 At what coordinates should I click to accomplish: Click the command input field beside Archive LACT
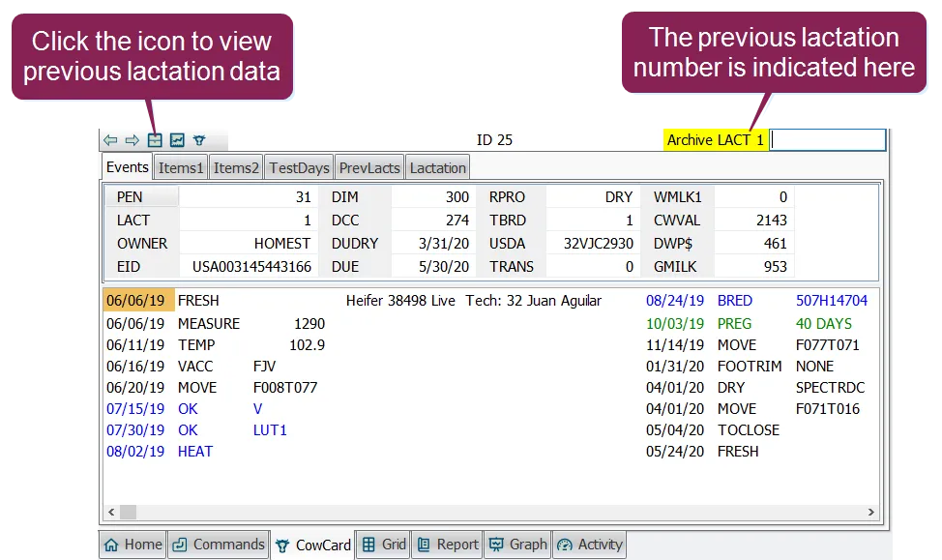pos(827,140)
